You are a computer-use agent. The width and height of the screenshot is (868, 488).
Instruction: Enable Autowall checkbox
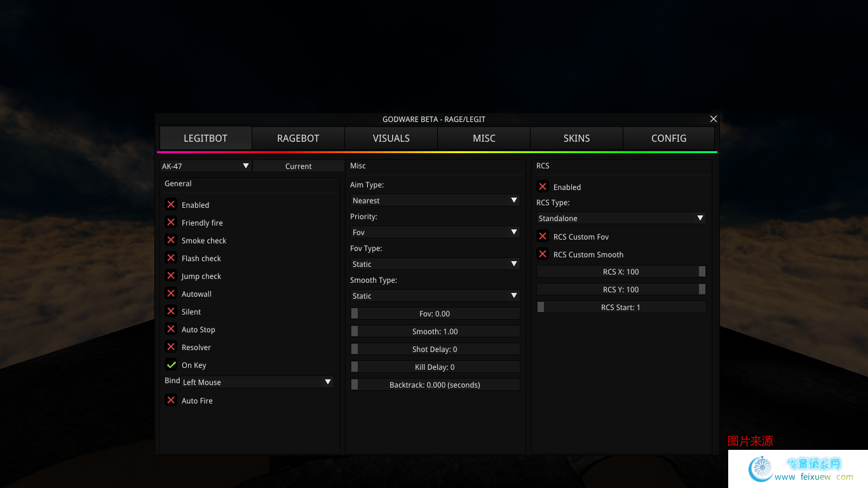[x=171, y=294]
